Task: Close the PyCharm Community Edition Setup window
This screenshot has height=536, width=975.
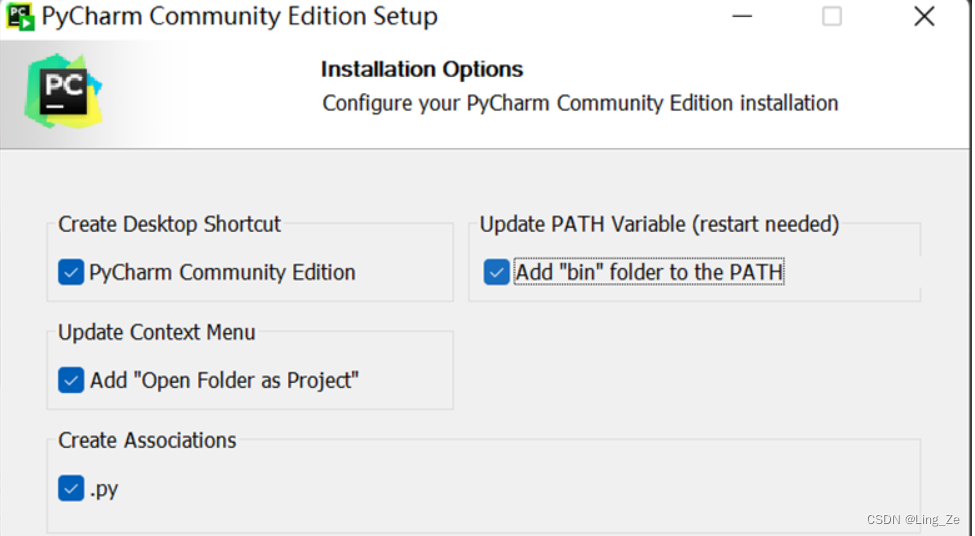Action: coord(924,16)
